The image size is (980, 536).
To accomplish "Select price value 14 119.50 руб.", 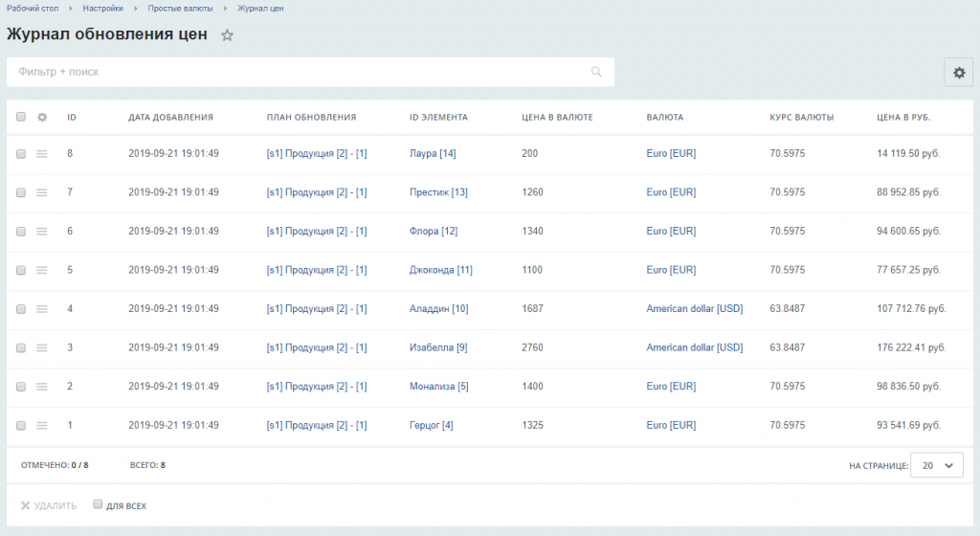I will (x=908, y=154).
